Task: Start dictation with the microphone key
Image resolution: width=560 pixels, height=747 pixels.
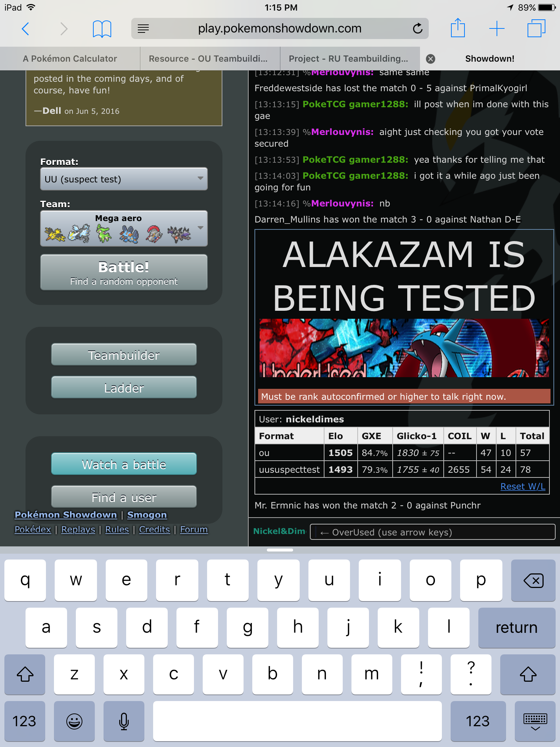Action: point(124,721)
